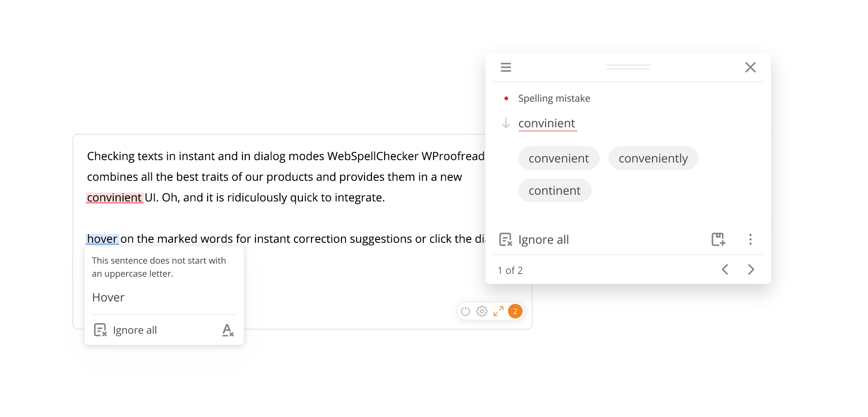Close the spelling dialog panel
This screenshot has height=417, width=868.
click(x=751, y=67)
